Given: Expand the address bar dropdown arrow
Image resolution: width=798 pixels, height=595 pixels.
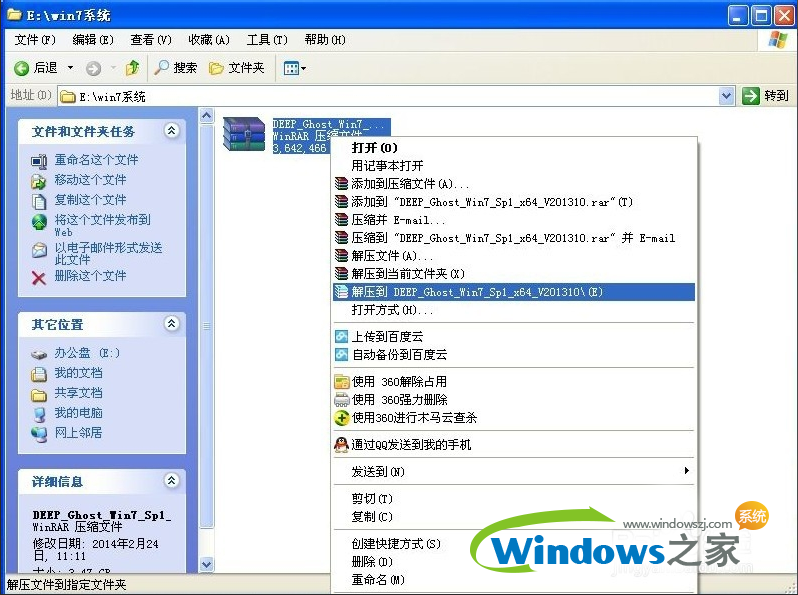Looking at the screenshot, I should [727, 96].
